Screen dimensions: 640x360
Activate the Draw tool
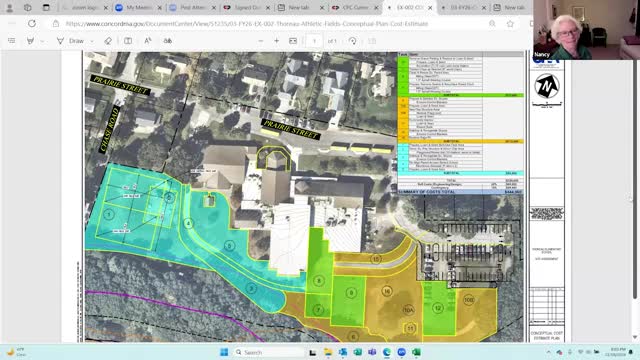click(71, 41)
